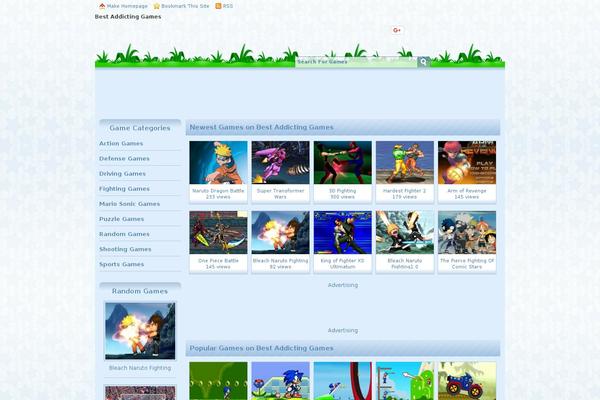Open the Action Games category
This screenshot has width=600, height=400.
[121, 143]
